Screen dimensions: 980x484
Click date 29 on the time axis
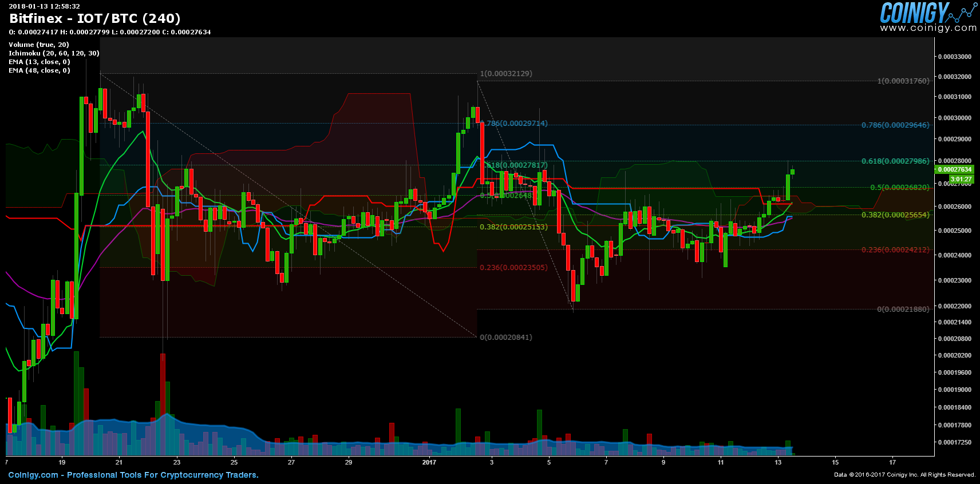[349, 462]
